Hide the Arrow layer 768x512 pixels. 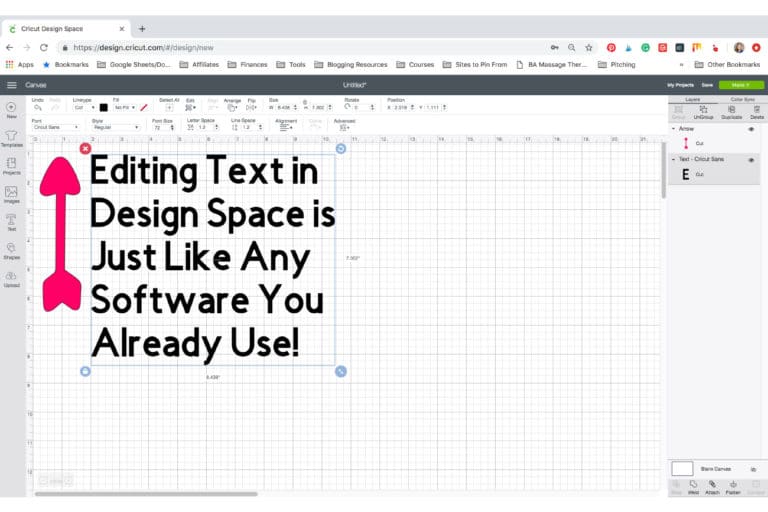pyautogui.click(x=751, y=129)
